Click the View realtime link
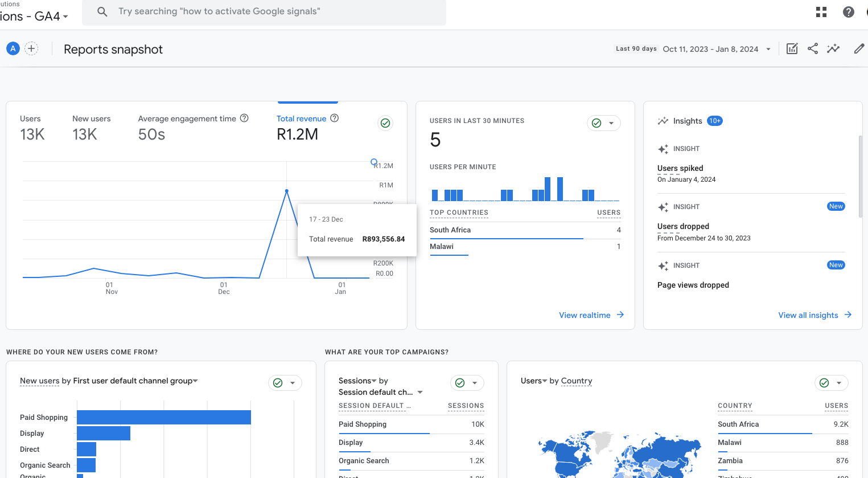Image resolution: width=868 pixels, height=478 pixels. click(x=585, y=315)
